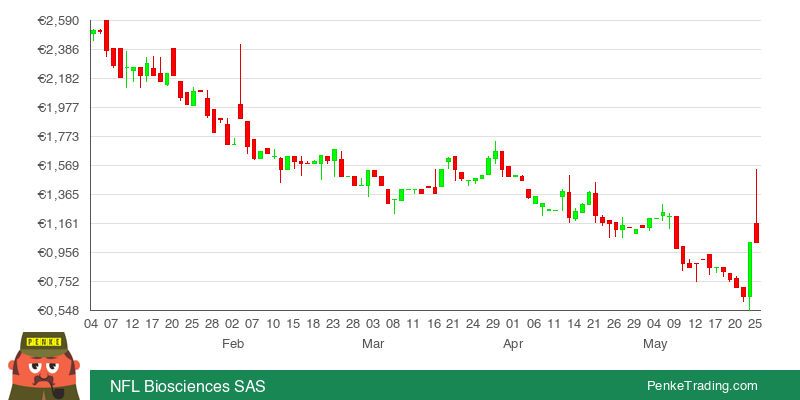Select the €2,386 price axis label
The image size is (800, 400).
58,49
